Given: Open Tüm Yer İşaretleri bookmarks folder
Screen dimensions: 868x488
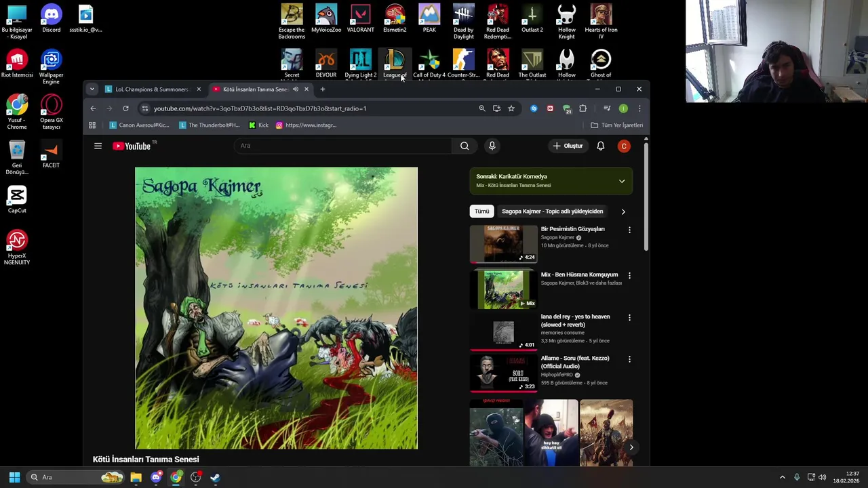Looking at the screenshot, I should 616,125.
